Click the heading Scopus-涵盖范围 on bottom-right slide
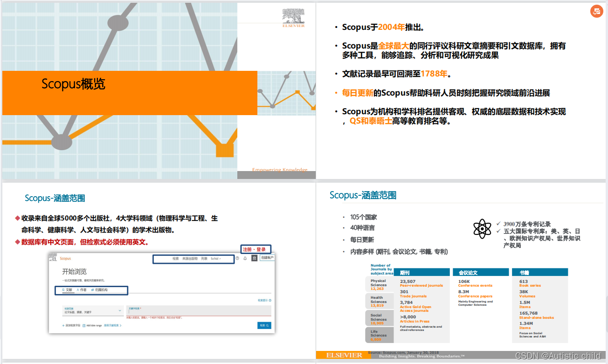This screenshot has width=608, height=364. pos(363,195)
